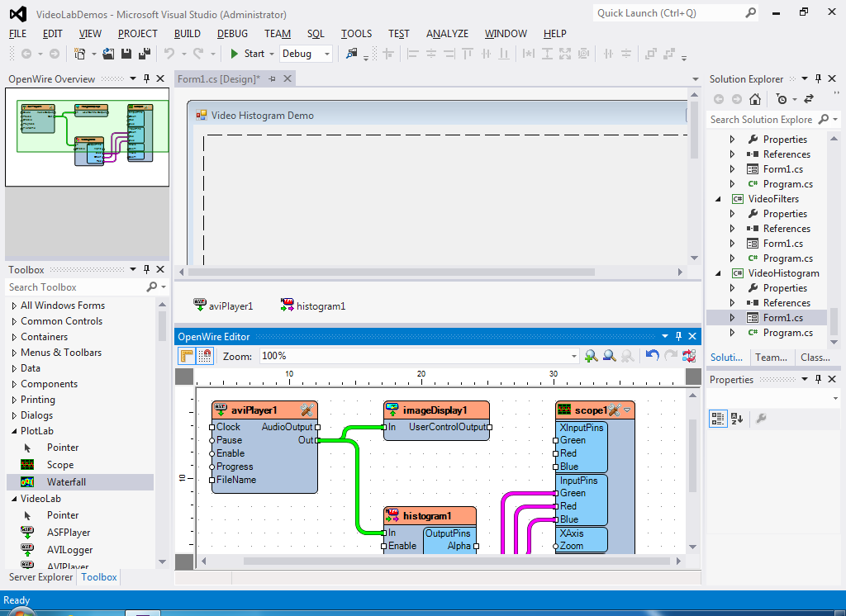846x616 pixels.
Task: Click the form designer horizontal scrollbar
Action: (x=392, y=272)
